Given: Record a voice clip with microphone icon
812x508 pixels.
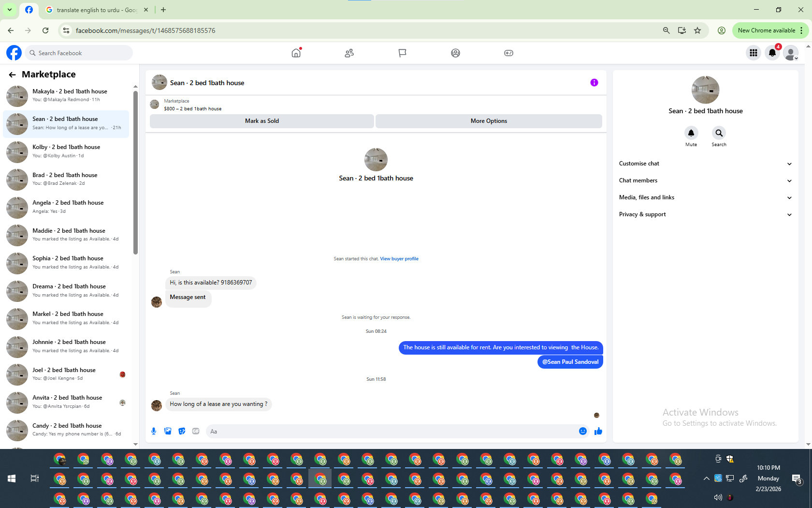Looking at the screenshot, I should [x=154, y=431].
